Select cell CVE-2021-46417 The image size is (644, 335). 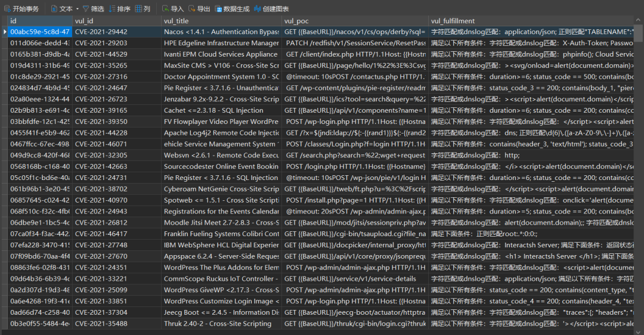[117, 234]
